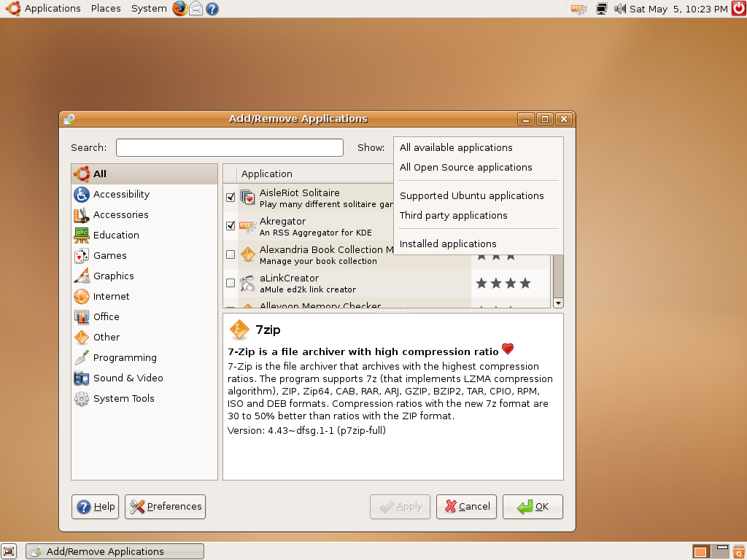Click the Education category icon
The image size is (747, 560).
(x=82, y=236)
